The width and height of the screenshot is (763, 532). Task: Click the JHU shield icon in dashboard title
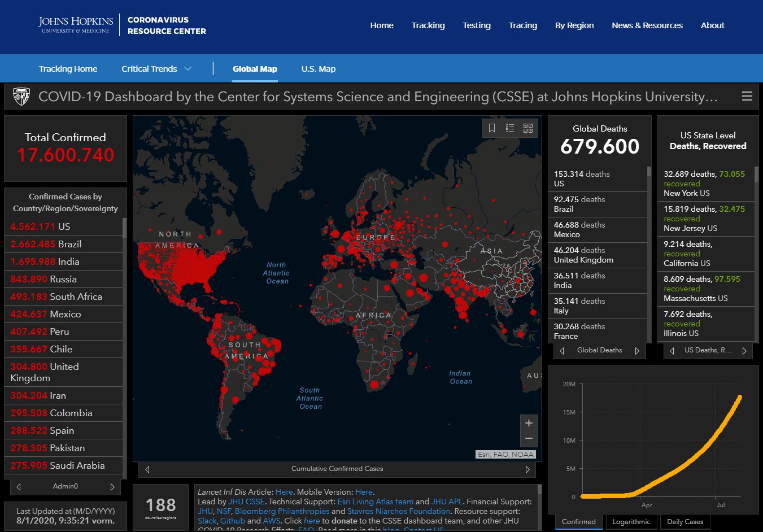(21, 97)
